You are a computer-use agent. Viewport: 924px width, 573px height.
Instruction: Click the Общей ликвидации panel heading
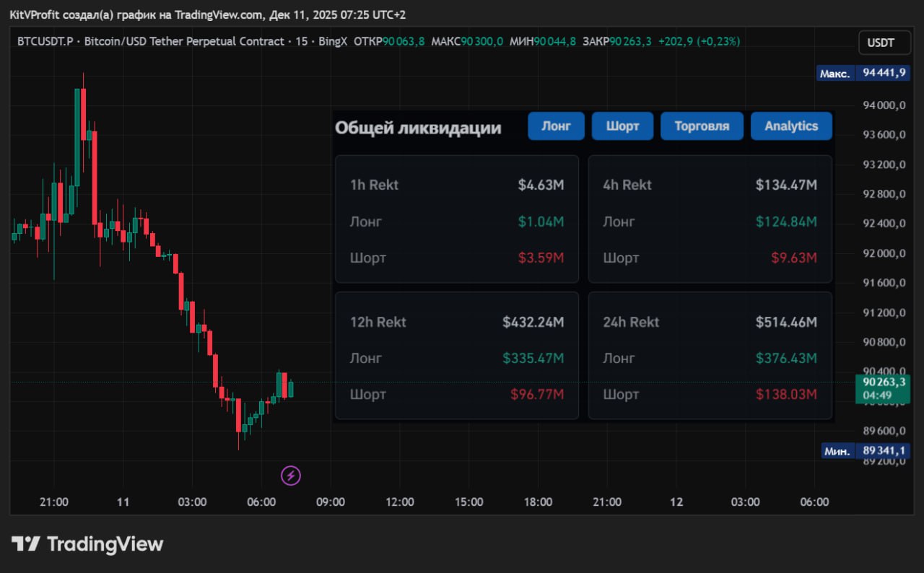point(418,128)
